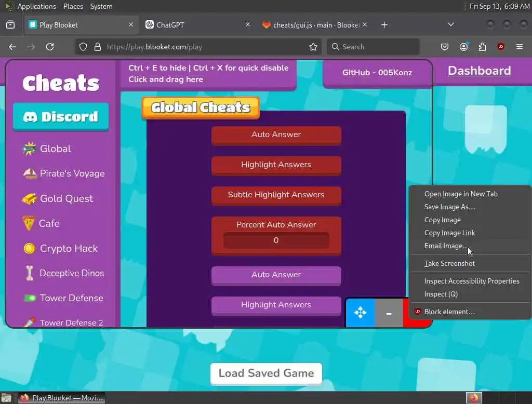This screenshot has width=532, height=404.
Task: Open the uBlock Origin toolbar icon
Action: pyautogui.click(x=500, y=47)
